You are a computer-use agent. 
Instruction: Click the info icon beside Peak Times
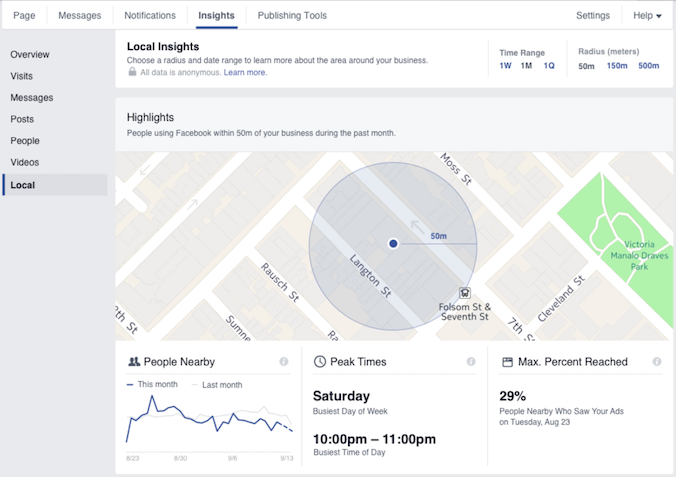471,362
